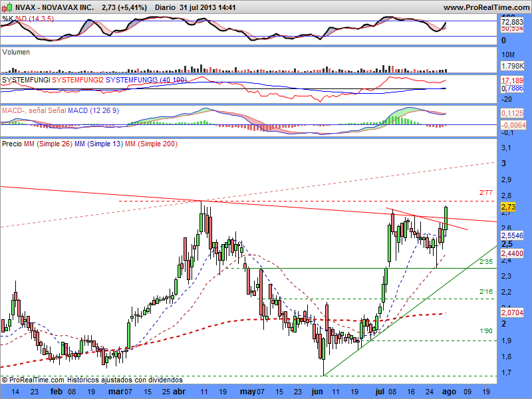
Task: Select the Precio panel label
Action: pos(12,144)
